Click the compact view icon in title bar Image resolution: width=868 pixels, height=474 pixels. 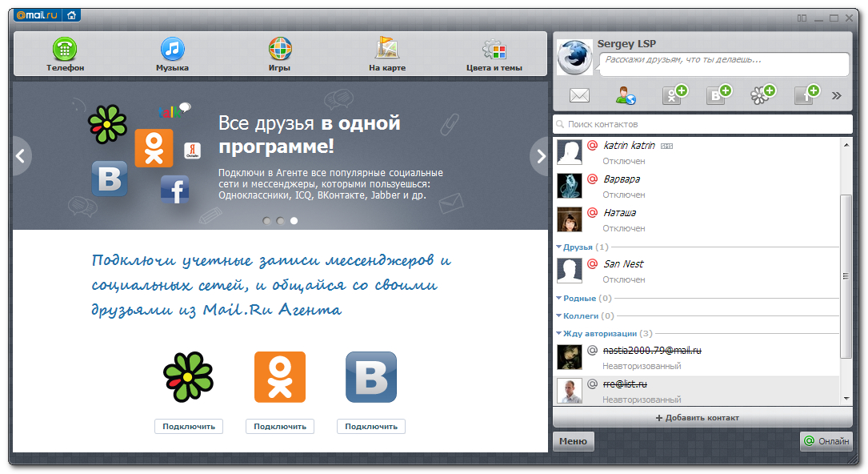(x=802, y=18)
